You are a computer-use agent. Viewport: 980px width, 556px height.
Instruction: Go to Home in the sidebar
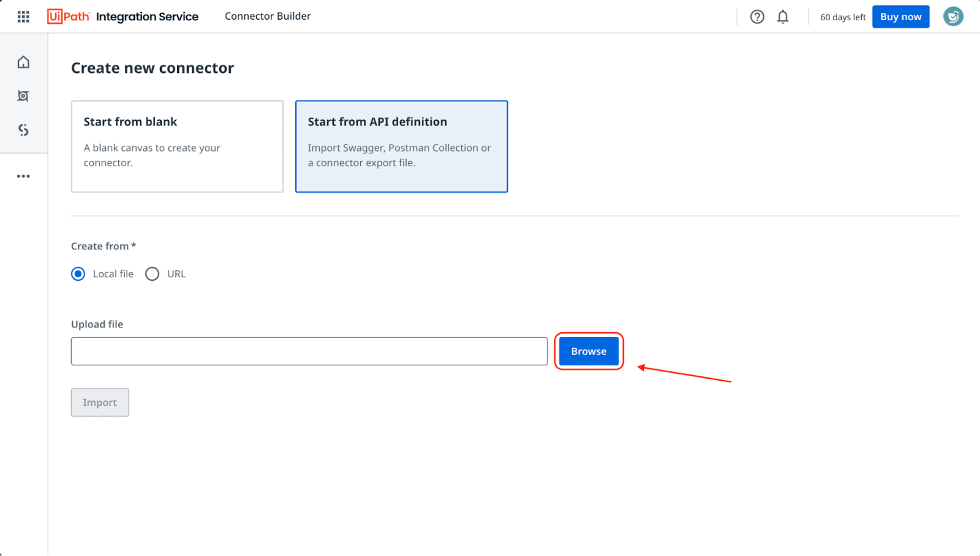[23, 62]
